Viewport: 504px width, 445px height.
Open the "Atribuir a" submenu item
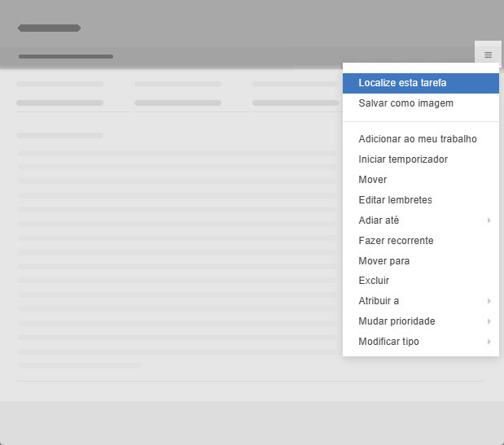pyautogui.click(x=421, y=301)
